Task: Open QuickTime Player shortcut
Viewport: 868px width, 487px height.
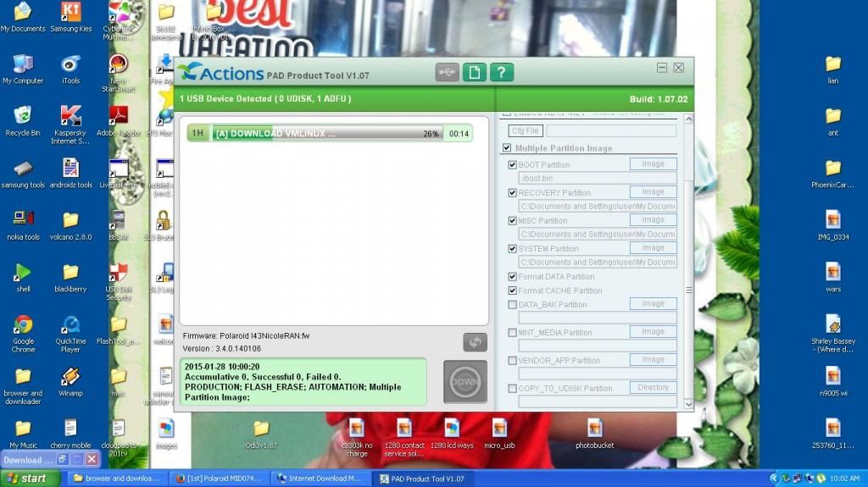Action: (x=71, y=334)
